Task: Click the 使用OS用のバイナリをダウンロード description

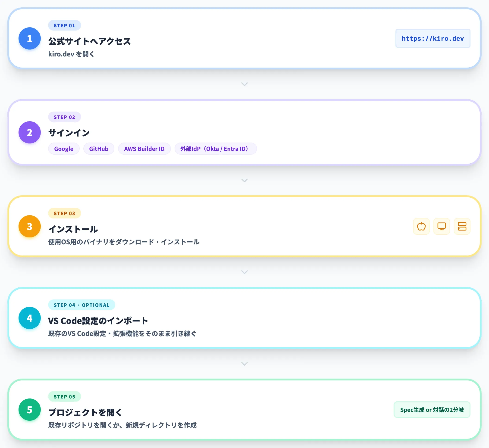Action: pos(124,242)
